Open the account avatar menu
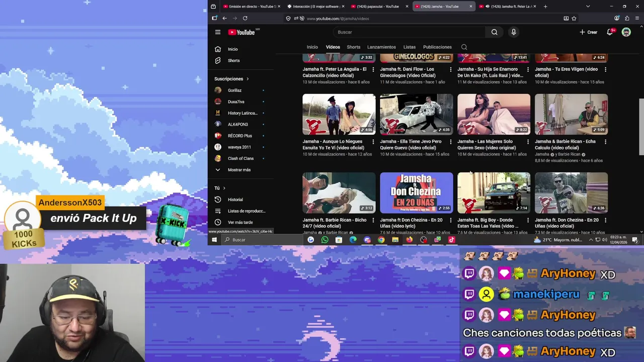The height and width of the screenshot is (362, 644). pyautogui.click(x=626, y=32)
